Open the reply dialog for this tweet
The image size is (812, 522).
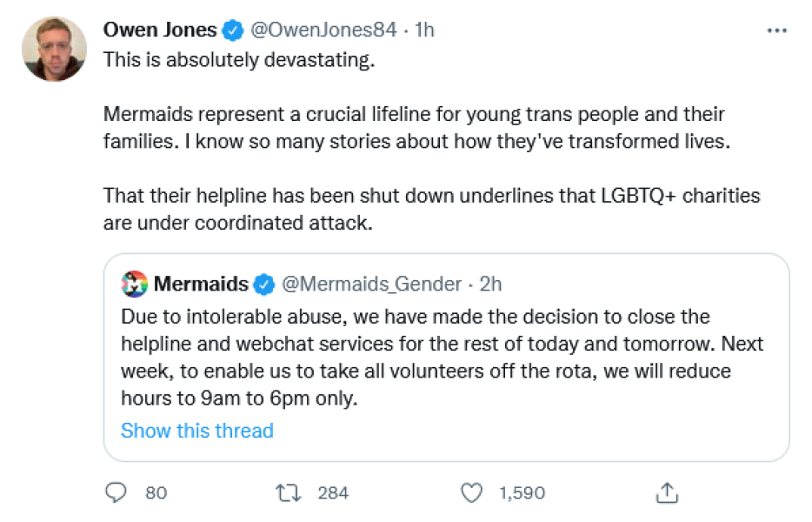click(116, 492)
